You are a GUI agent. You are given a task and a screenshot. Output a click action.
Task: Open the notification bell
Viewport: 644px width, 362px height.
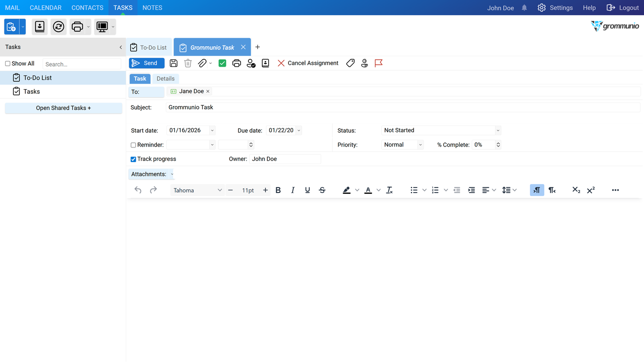[x=524, y=8]
